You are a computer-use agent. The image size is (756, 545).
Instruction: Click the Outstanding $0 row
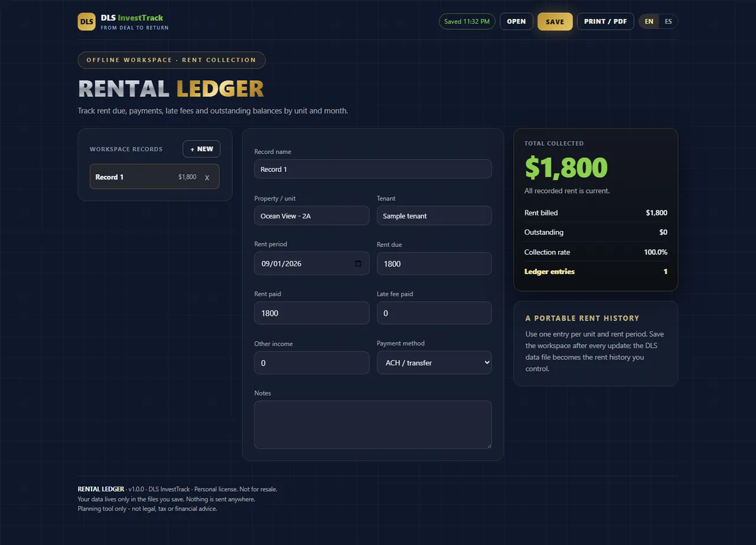tap(596, 232)
